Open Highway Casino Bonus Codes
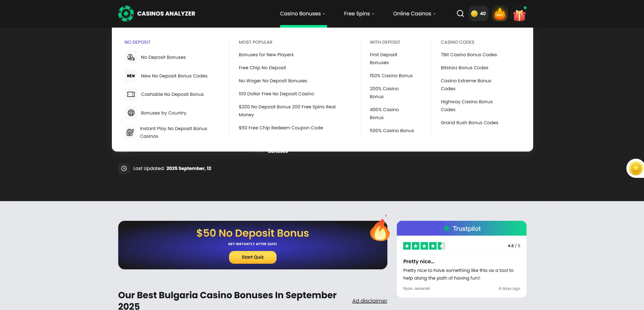644x310 pixels. (467, 106)
